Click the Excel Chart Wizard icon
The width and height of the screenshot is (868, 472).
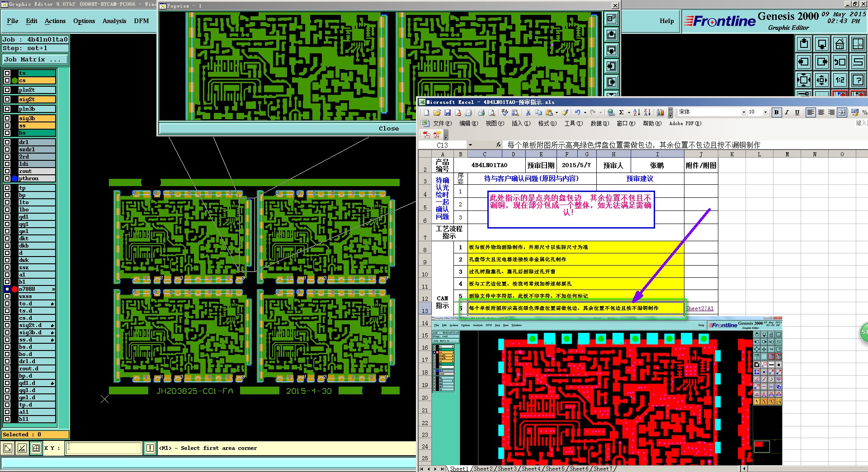pos(660,112)
